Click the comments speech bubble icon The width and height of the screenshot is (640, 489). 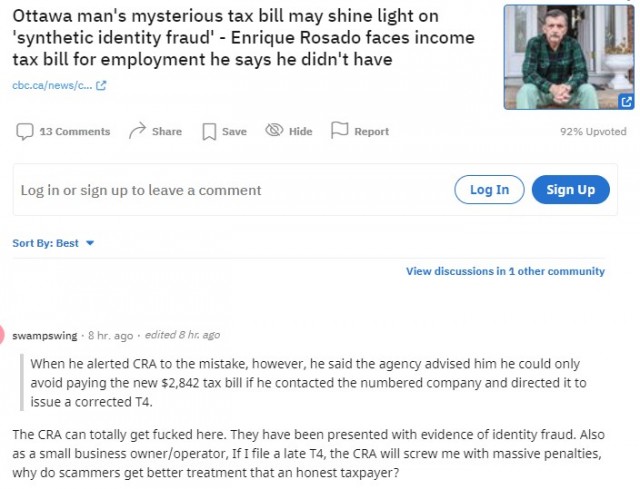24,131
